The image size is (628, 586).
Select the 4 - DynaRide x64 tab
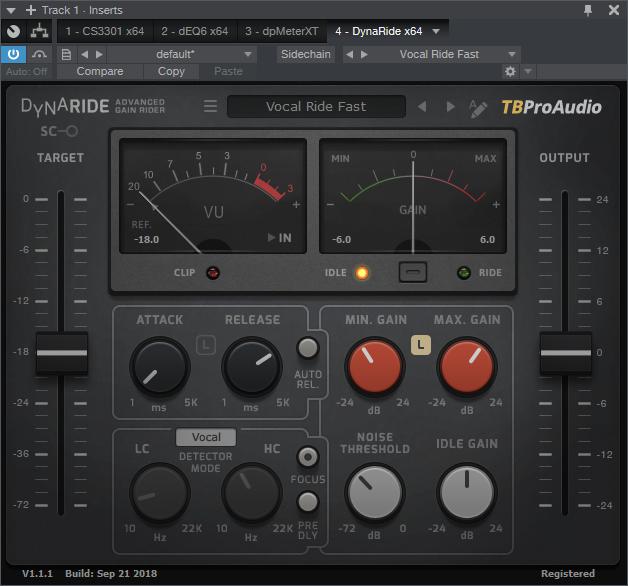(x=378, y=31)
